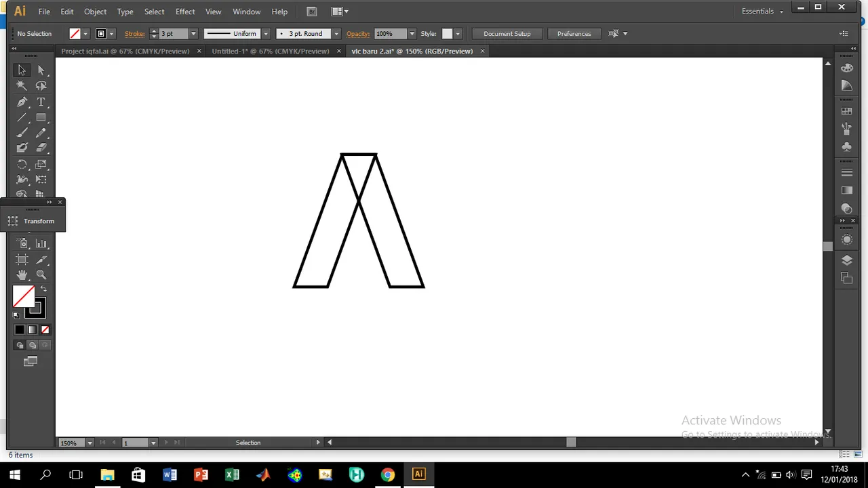Set None mode button below swatches
Viewport: 868px width, 488px height.
pyautogui.click(x=45, y=329)
